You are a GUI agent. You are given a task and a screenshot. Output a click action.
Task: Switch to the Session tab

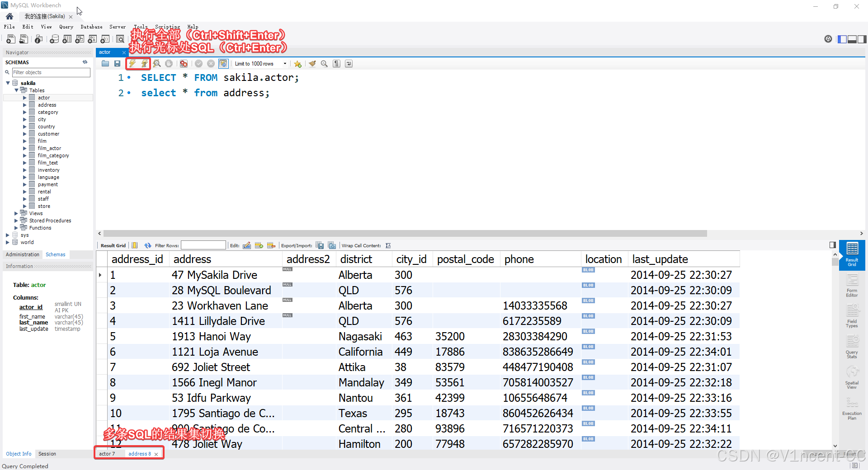[x=47, y=454]
